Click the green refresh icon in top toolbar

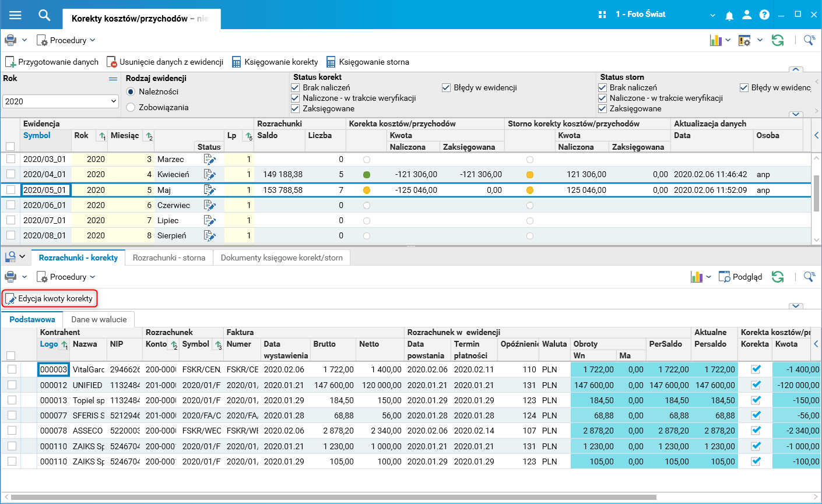coord(777,40)
